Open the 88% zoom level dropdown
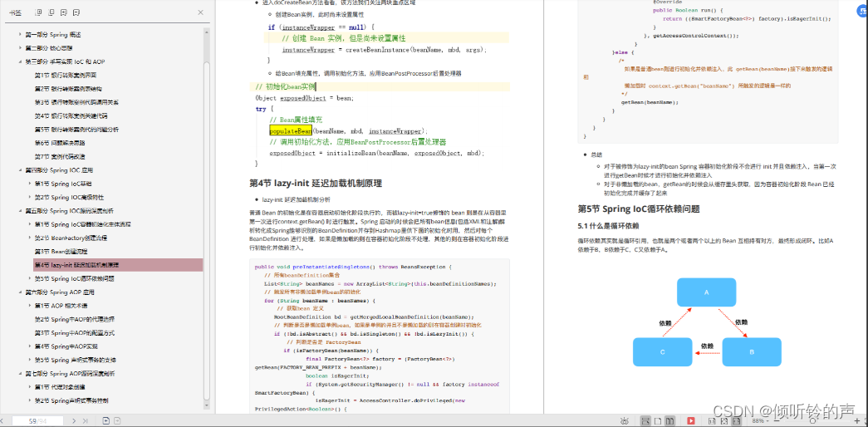 pyautogui.click(x=760, y=421)
